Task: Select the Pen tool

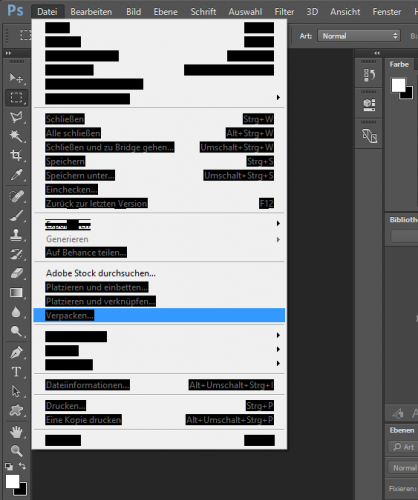Action: 16,352
